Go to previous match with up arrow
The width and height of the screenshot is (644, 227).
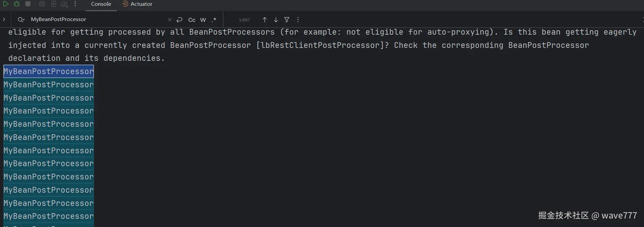[264, 20]
